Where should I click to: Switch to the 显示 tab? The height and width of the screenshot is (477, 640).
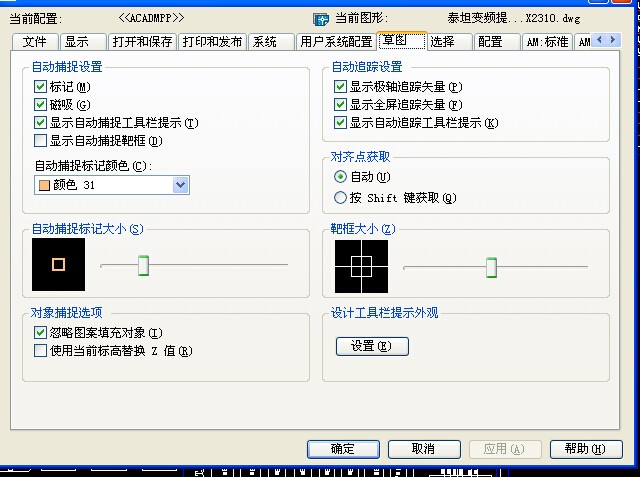83,42
